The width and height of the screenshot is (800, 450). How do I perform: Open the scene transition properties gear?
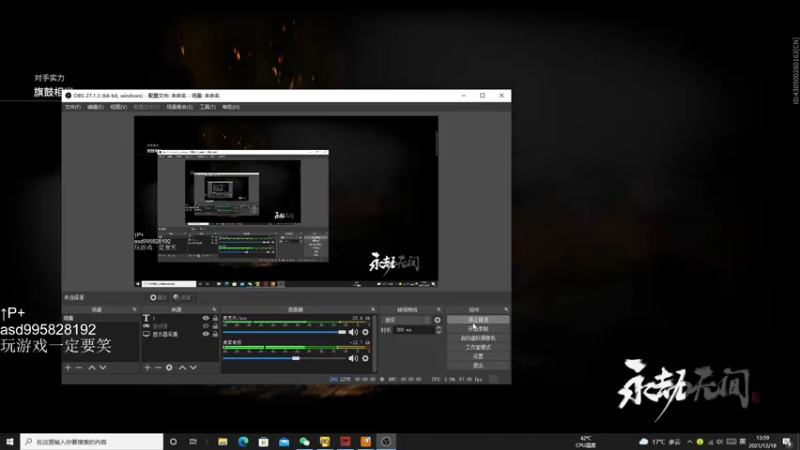point(437,320)
